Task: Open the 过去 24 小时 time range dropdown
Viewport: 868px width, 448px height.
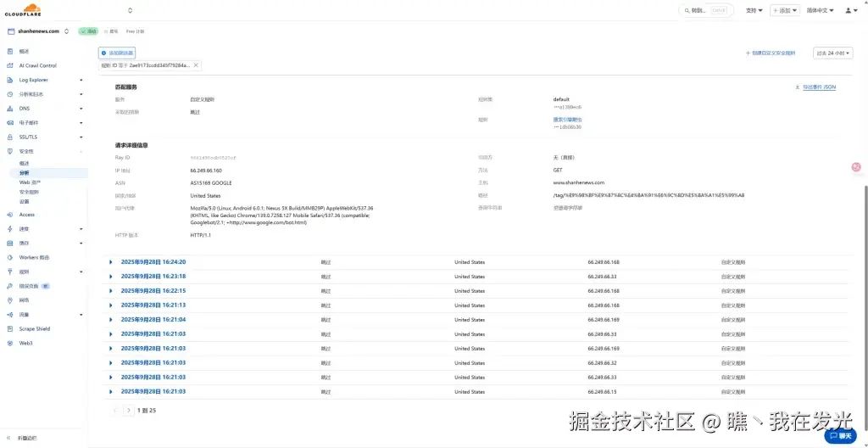Action: coord(833,53)
